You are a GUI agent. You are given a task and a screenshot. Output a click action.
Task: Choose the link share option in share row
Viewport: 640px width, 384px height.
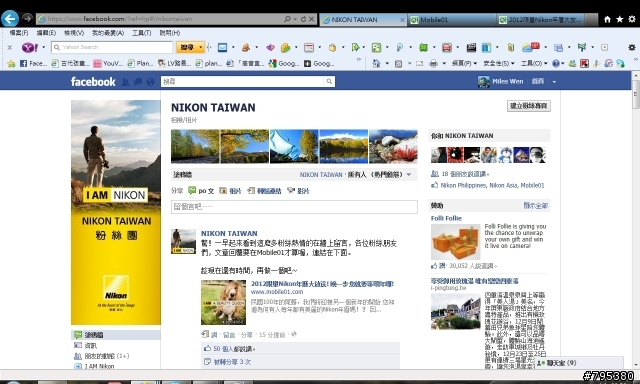tap(264, 191)
